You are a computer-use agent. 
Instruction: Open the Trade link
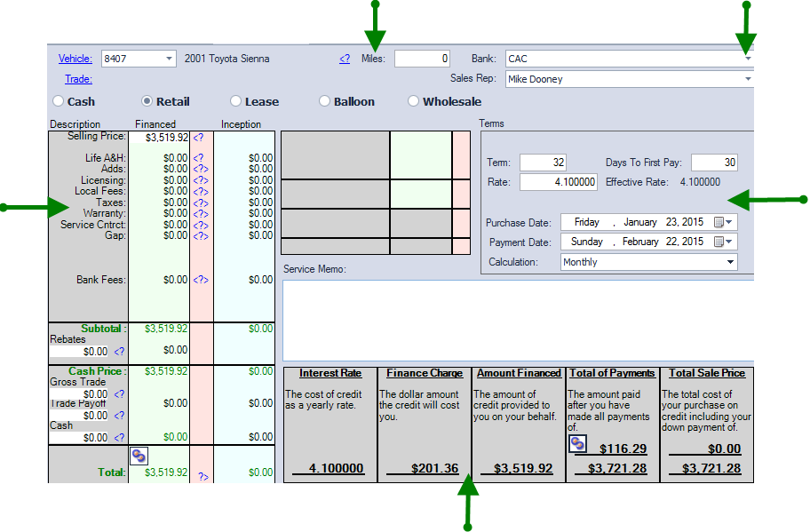pos(78,79)
